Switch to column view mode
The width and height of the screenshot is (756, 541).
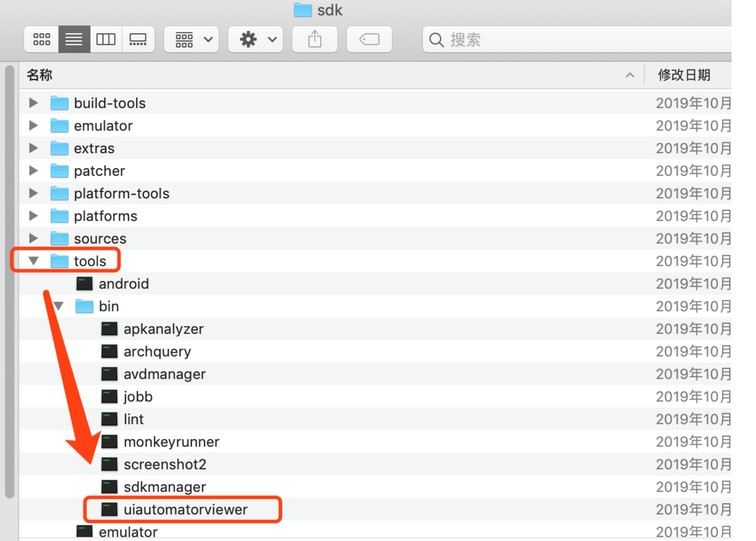click(x=106, y=40)
